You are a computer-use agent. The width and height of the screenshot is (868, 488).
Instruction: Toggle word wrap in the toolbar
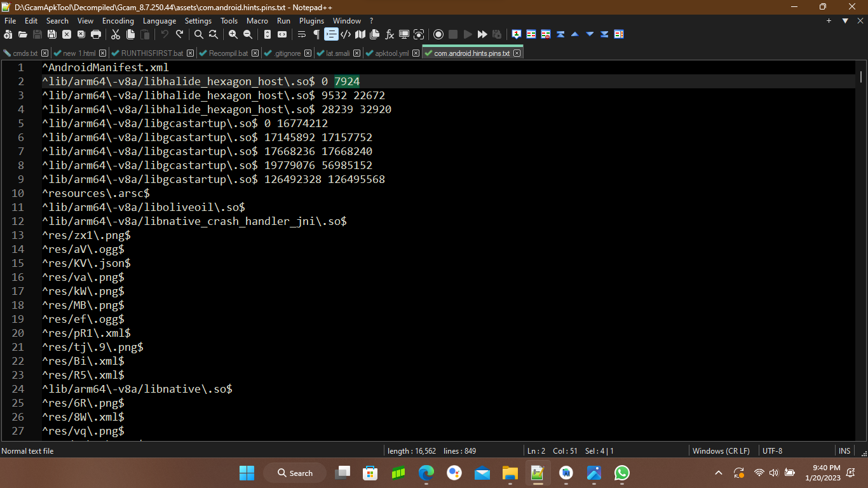click(302, 34)
